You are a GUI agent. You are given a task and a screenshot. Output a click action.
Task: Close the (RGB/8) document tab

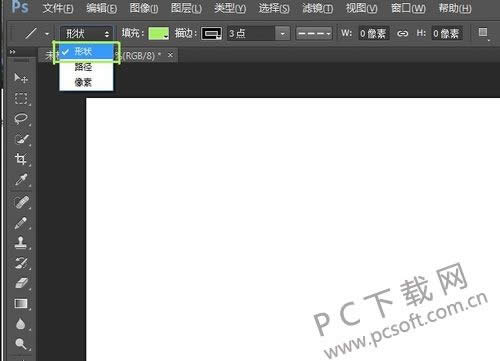(x=170, y=55)
